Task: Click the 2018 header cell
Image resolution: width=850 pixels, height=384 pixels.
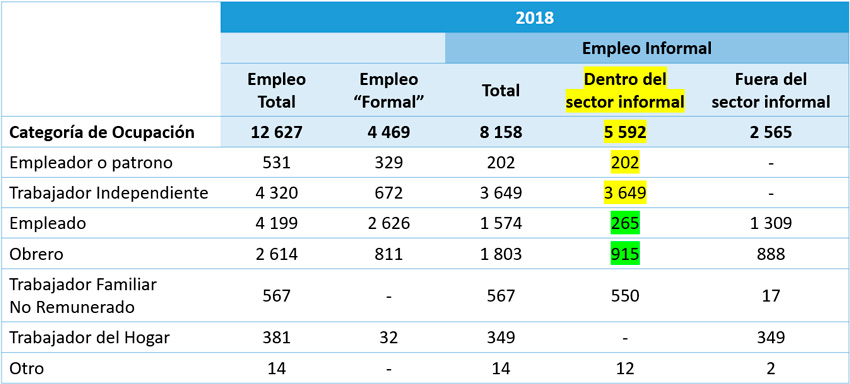Action: click(x=535, y=17)
